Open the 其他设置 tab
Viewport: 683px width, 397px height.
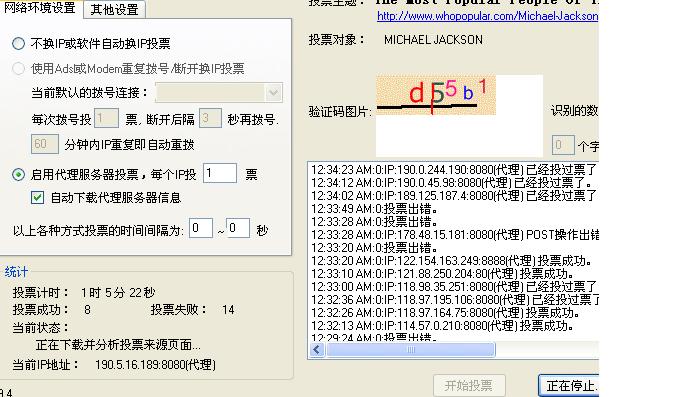click(115, 9)
